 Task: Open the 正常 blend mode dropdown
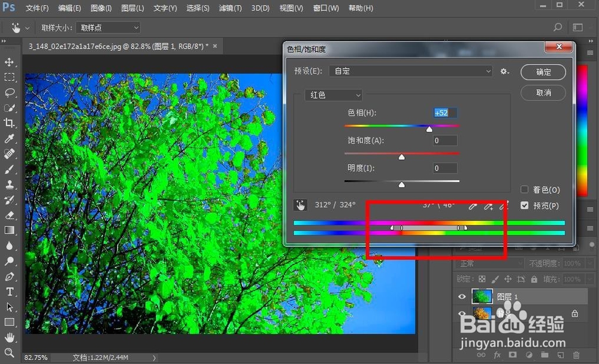[x=490, y=263]
